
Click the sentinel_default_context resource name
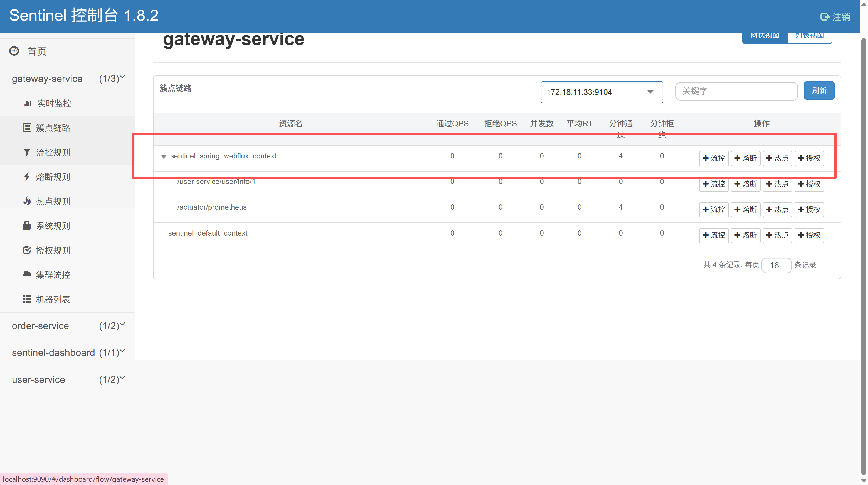click(208, 233)
